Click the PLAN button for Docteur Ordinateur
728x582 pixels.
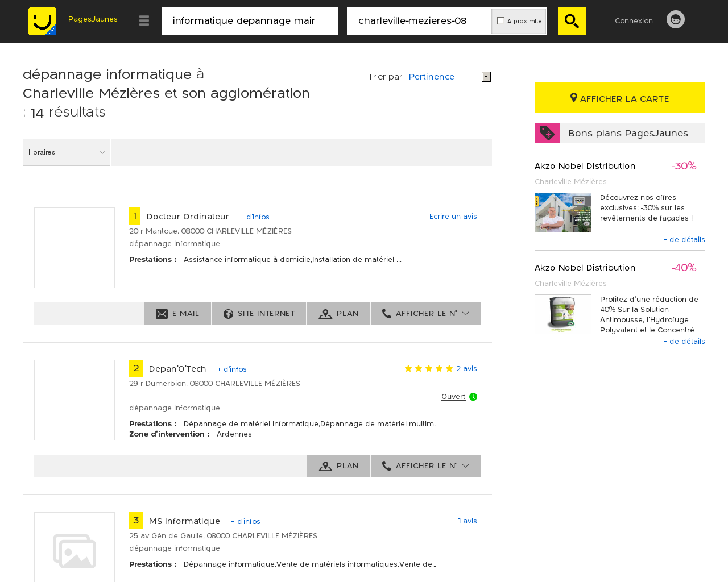(338, 314)
